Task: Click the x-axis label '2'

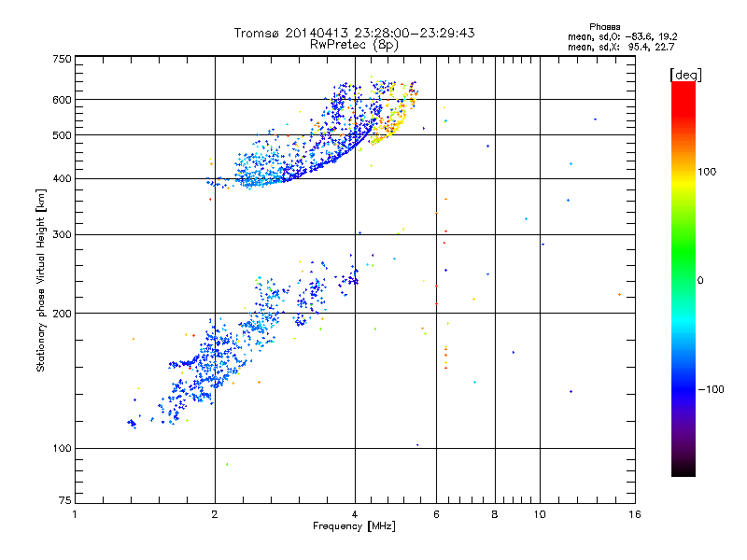Action: coord(215,514)
